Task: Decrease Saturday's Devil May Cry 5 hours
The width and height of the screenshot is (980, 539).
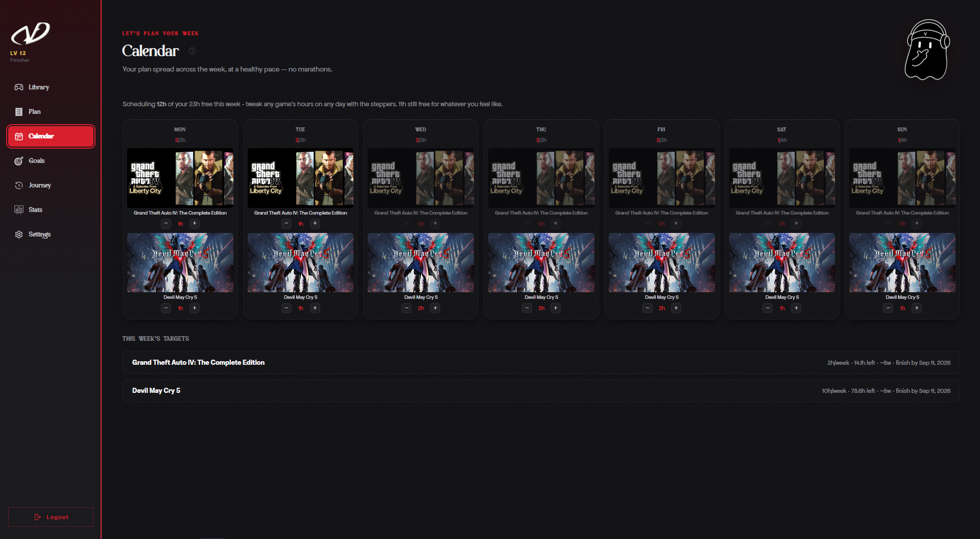Action: (x=768, y=308)
